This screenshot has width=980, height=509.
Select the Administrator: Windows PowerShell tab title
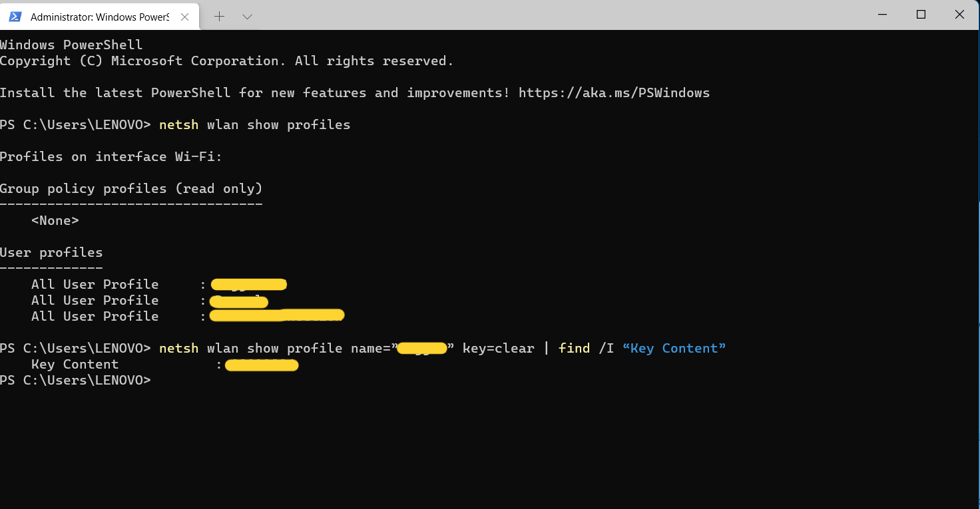(100, 17)
